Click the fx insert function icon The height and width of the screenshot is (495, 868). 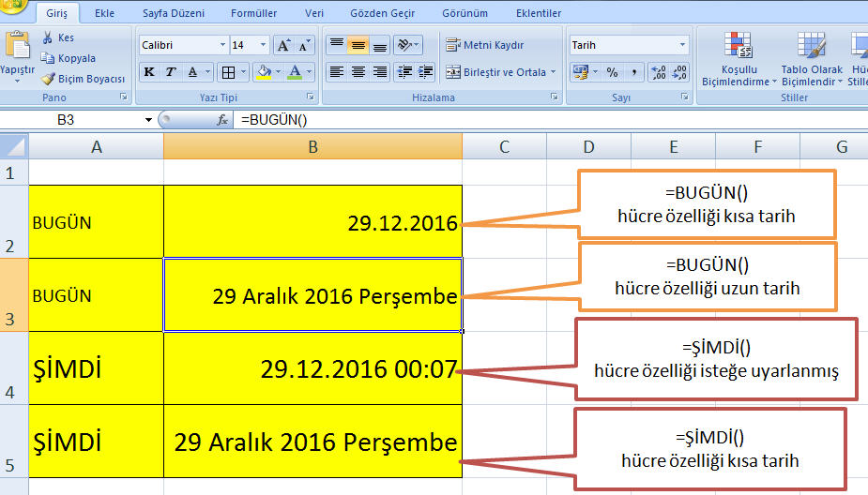(x=222, y=120)
